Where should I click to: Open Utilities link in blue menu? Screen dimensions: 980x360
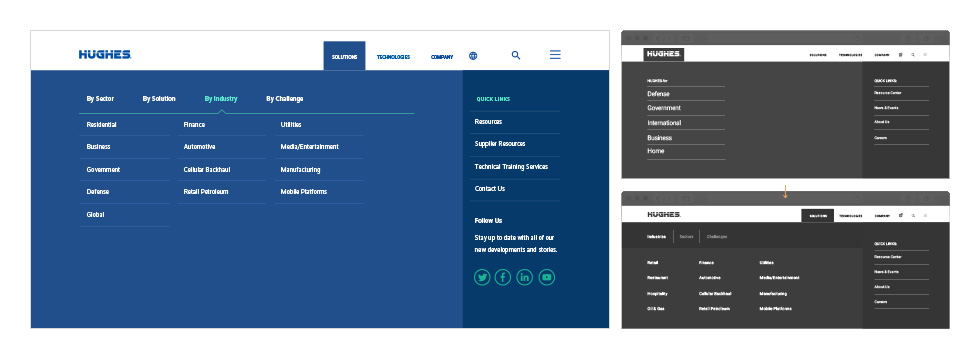(291, 125)
